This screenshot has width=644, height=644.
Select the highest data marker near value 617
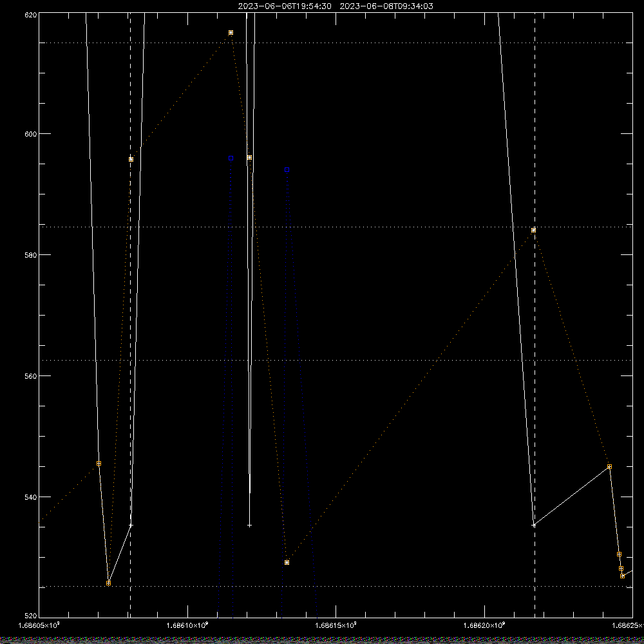(x=231, y=32)
